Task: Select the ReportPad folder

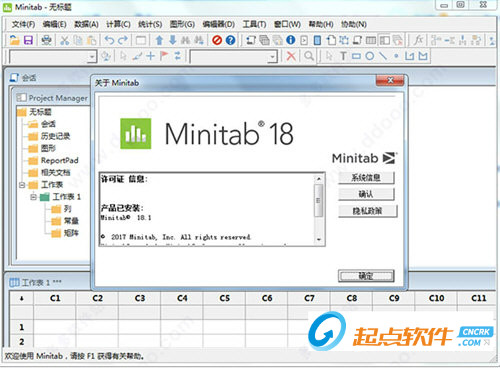Action: click(x=54, y=160)
